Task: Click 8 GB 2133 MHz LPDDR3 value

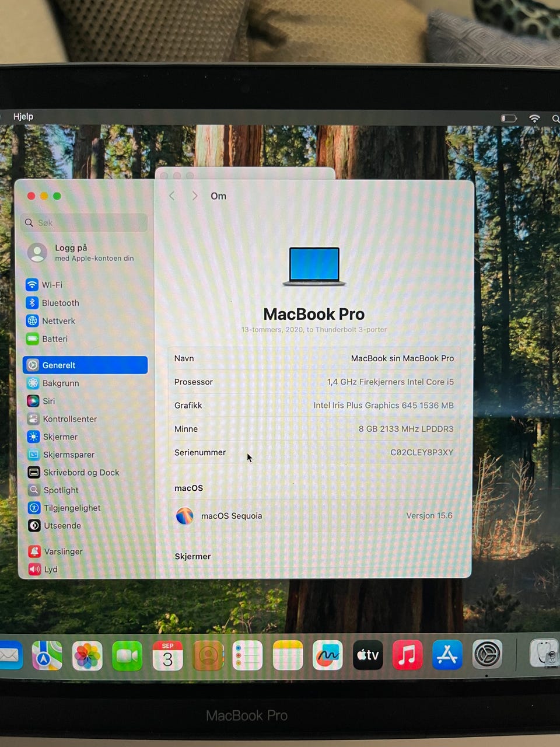Action: 406,429
